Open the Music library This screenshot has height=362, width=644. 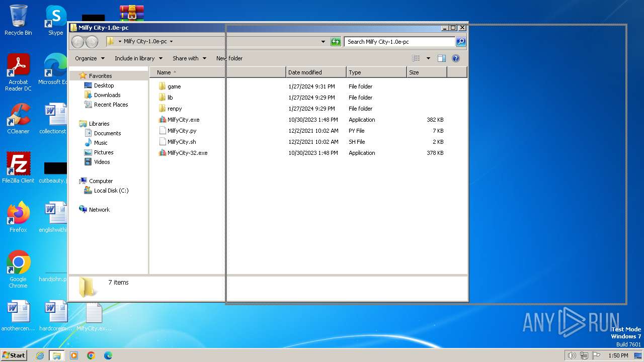pyautogui.click(x=101, y=143)
